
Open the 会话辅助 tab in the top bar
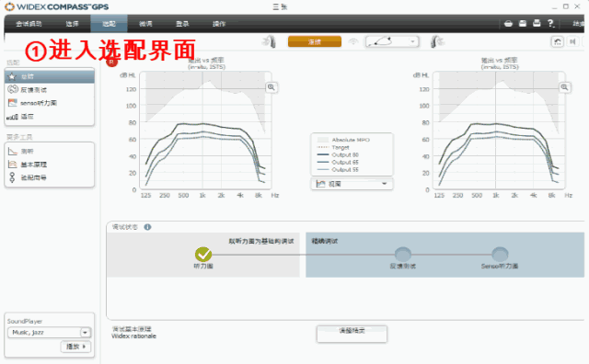tap(29, 24)
